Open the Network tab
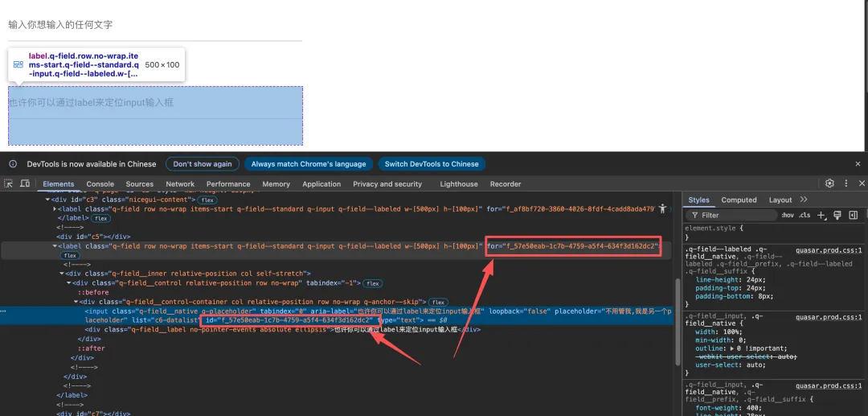Screen dimensions: 868x416 tap(181, 184)
